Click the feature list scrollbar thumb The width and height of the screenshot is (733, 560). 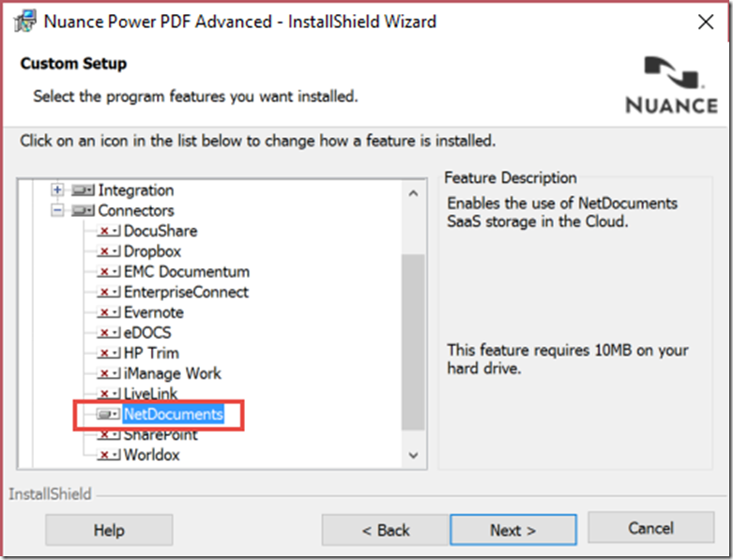click(x=413, y=341)
